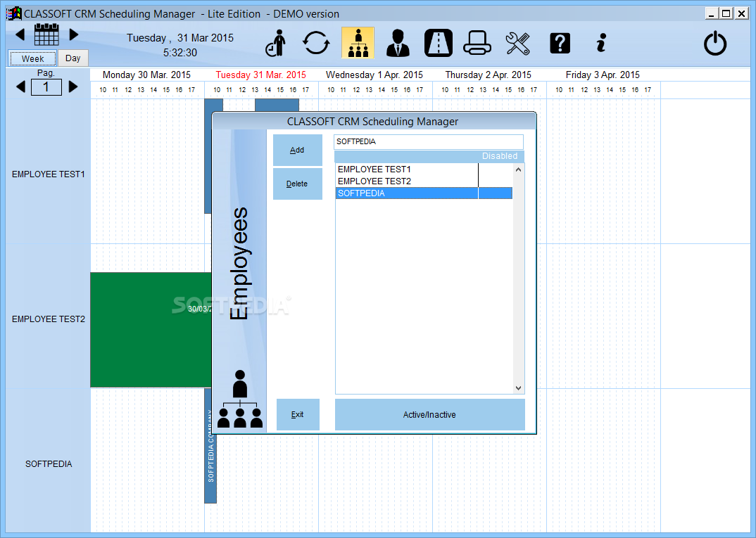The width and height of the screenshot is (756, 538).
Task: Click the green appointment block for EMPLOYEE TEST2
Action: tap(151, 330)
